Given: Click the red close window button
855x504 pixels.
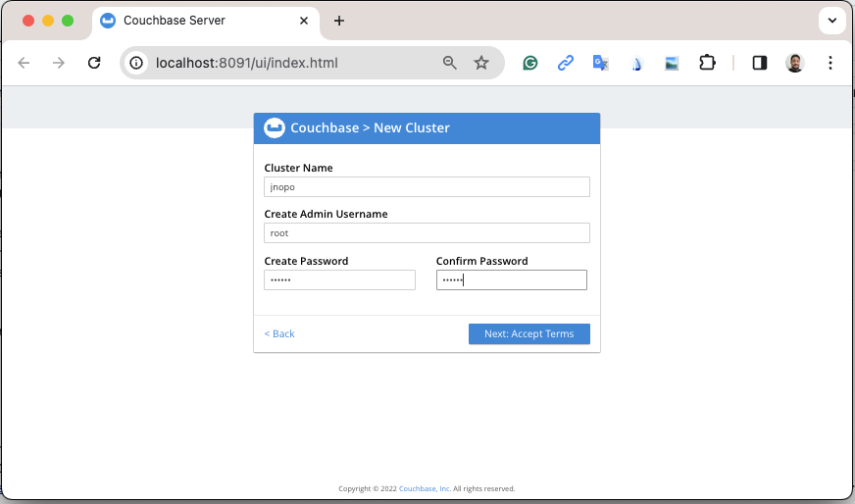Looking at the screenshot, I should [x=28, y=21].
